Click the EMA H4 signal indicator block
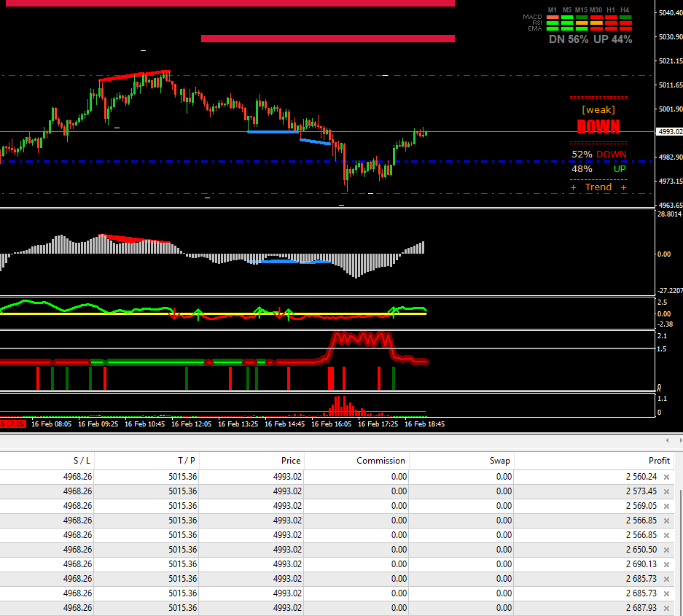This screenshot has height=616, width=683. point(625,28)
